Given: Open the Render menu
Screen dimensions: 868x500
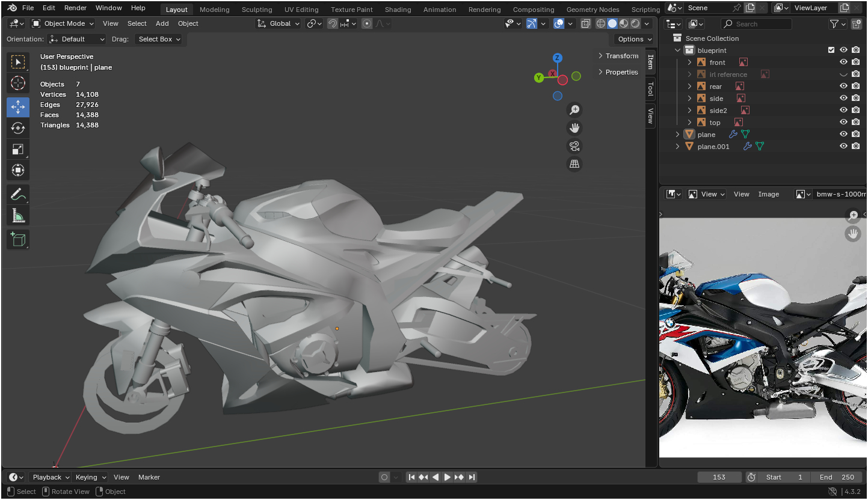Looking at the screenshot, I should [75, 8].
